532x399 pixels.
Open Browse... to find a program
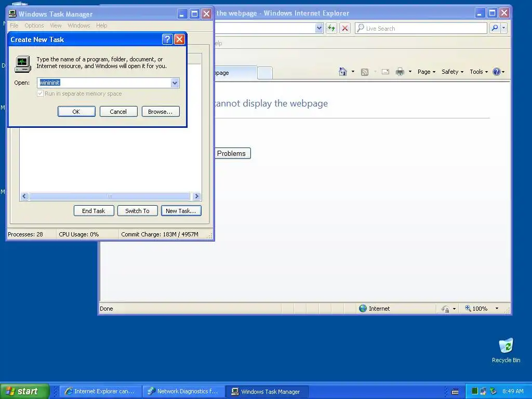coord(161,112)
